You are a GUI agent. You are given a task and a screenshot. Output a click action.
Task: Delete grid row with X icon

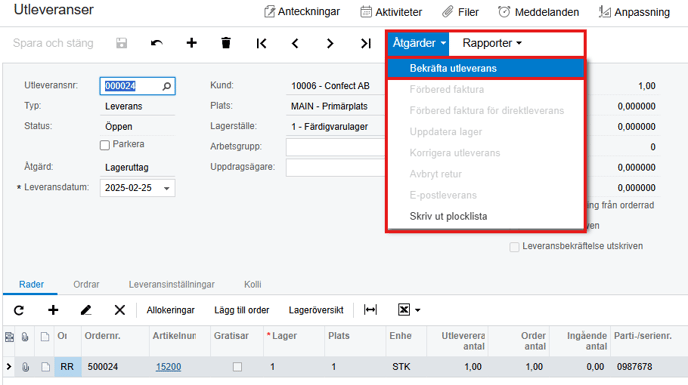[119, 310]
